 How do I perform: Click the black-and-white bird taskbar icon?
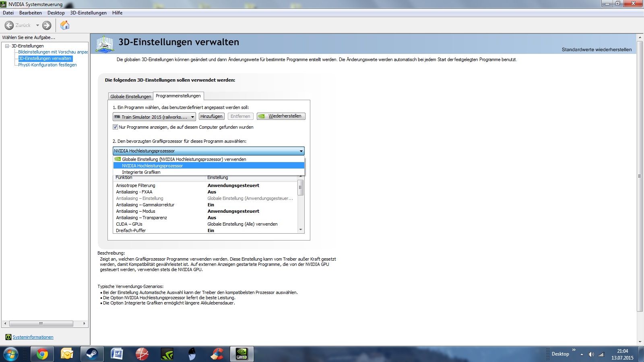pos(192,354)
